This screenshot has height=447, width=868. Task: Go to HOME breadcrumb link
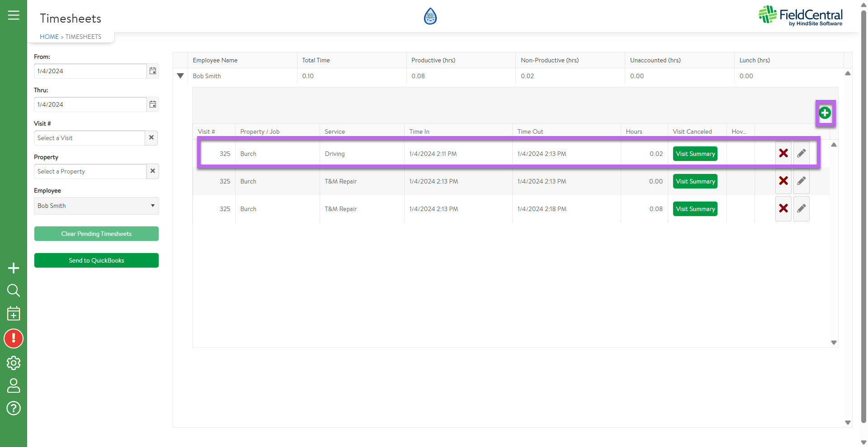tap(49, 37)
